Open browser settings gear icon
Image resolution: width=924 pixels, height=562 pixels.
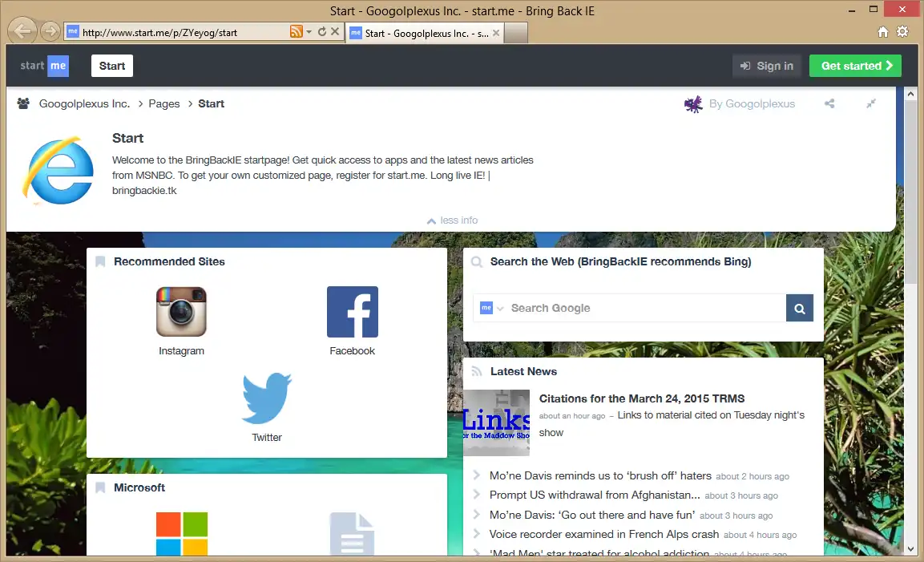click(x=902, y=31)
